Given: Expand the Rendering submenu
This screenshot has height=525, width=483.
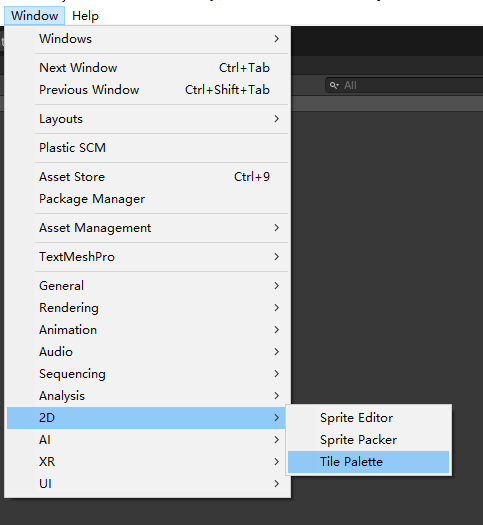Looking at the screenshot, I should [146, 308].
